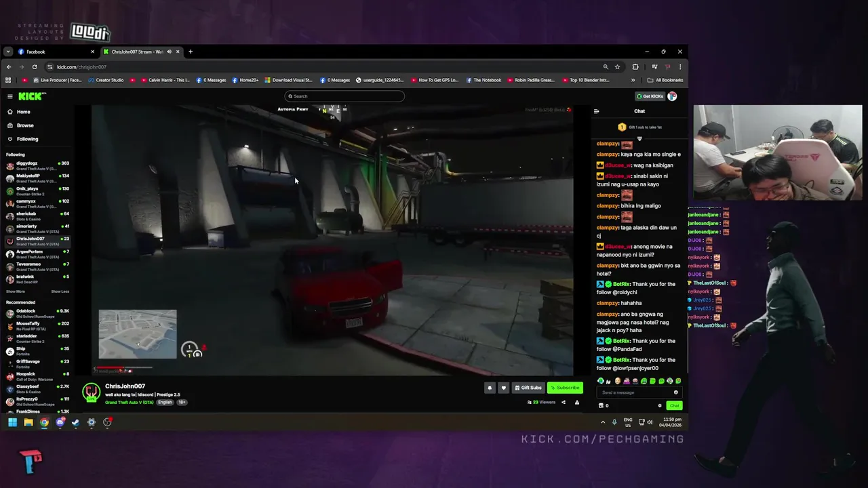This screenshot has height=488, width=868.
Task: Open starladder recommended channel
Action: click(x=37, y=338)
